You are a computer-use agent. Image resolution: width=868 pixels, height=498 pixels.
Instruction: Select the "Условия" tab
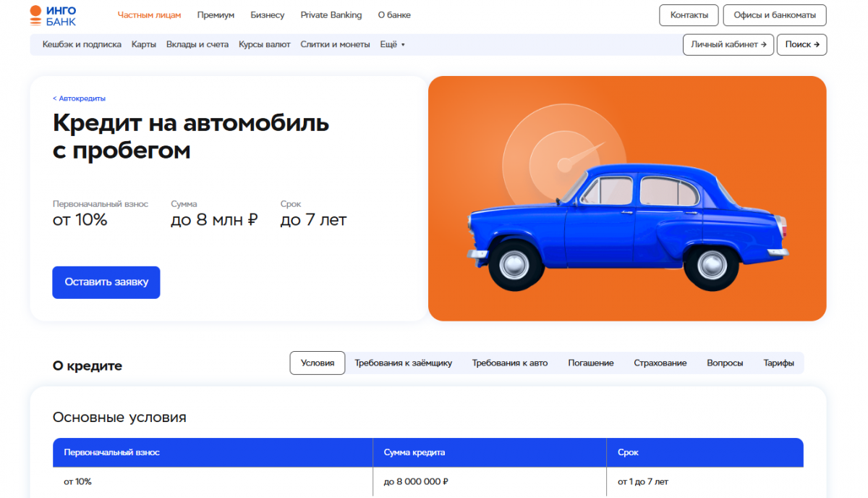[x=318, y=363]
